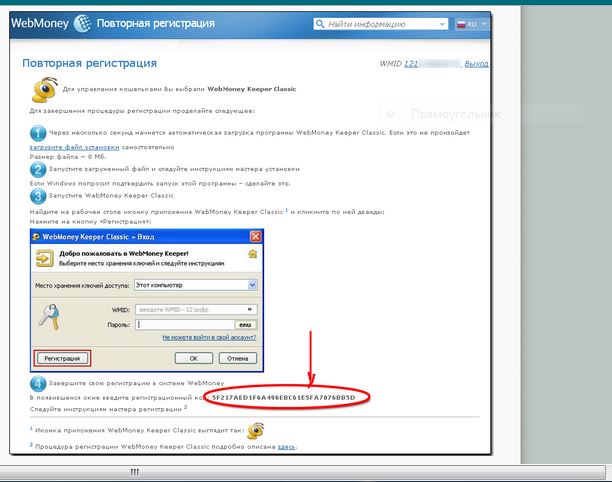
Task: Click the 'Отмена' button
Action: (238, 358)
